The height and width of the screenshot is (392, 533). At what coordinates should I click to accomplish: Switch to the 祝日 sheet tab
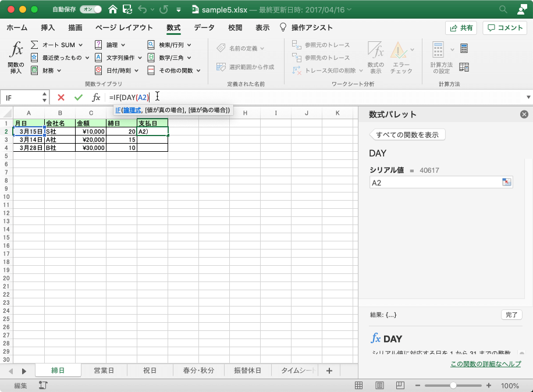[150, 370]
